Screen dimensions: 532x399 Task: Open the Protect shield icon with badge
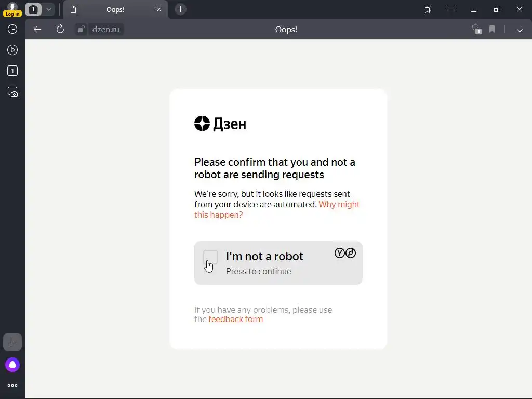[477, 29]
